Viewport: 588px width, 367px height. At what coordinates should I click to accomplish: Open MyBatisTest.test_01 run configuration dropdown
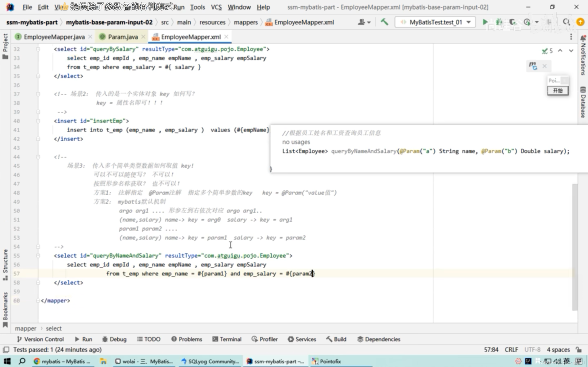point(435,22)
